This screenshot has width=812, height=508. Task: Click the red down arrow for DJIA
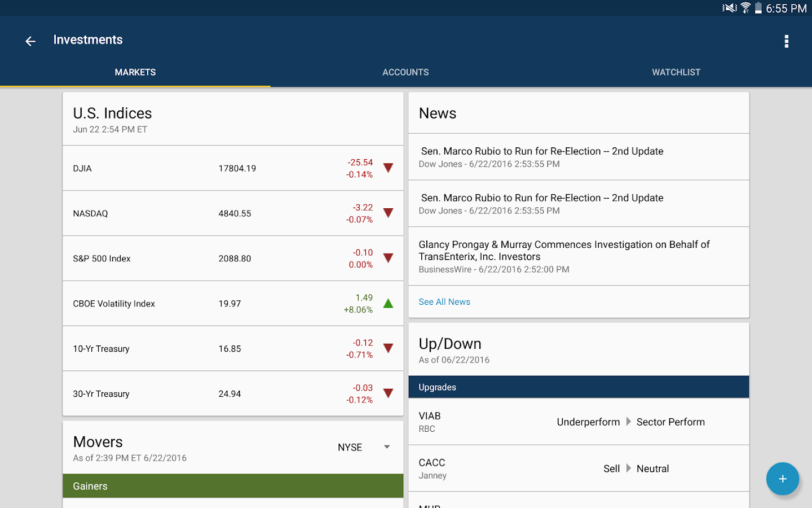pos(388,168)
